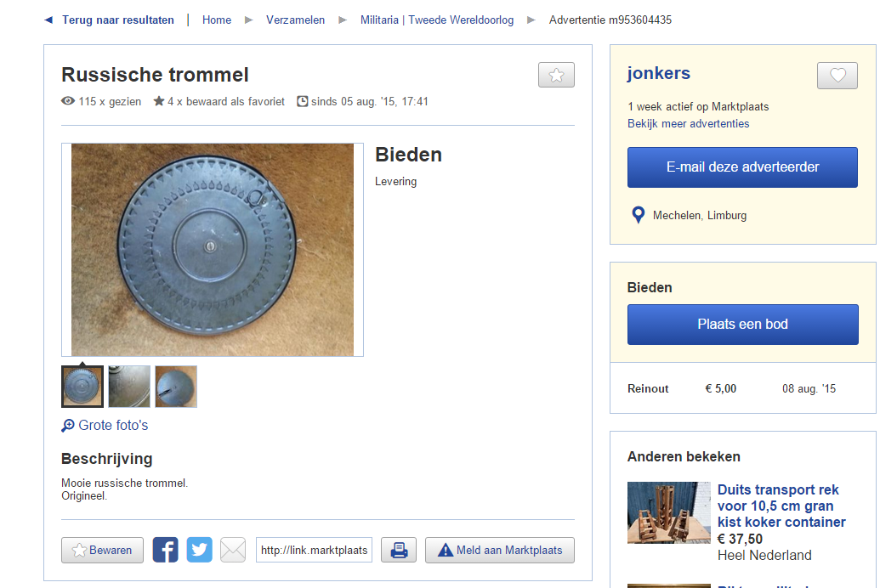Viewport: 880px width, 588px height.
Task: Share the ad on Twitter
Action: (x=199, y=550)
